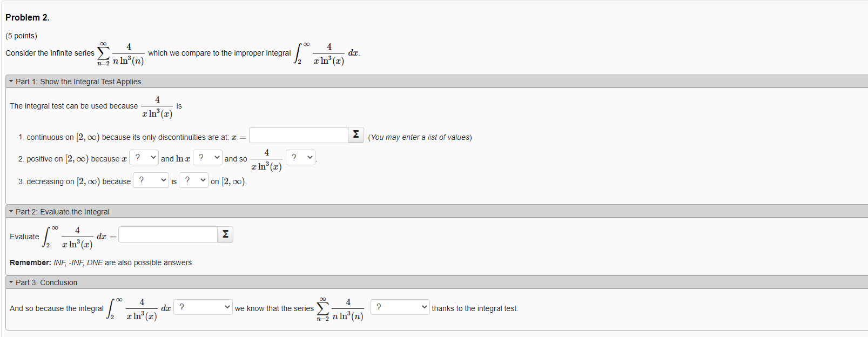Open the second dropdown after 'is' in the decreasing line

click(193, 180)
